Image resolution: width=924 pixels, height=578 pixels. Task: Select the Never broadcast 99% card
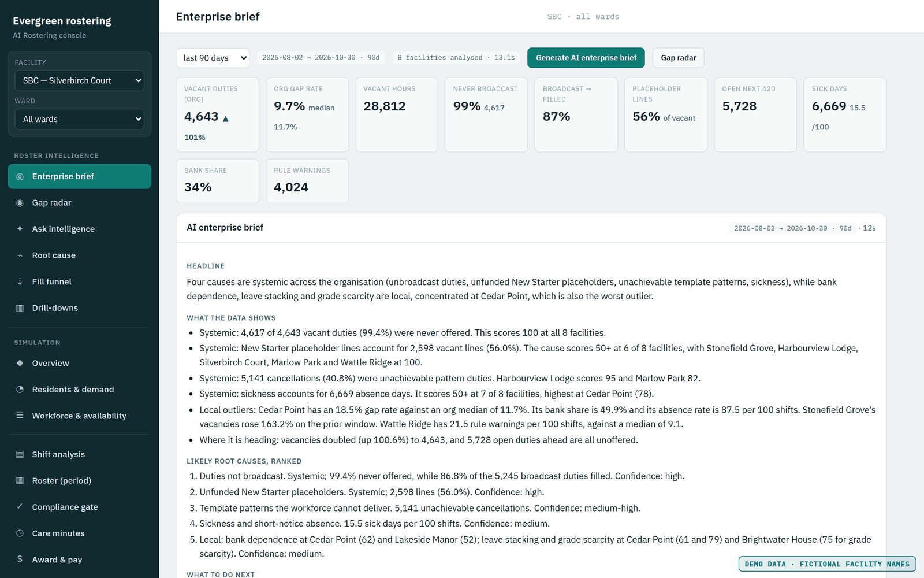click(486, 114)
